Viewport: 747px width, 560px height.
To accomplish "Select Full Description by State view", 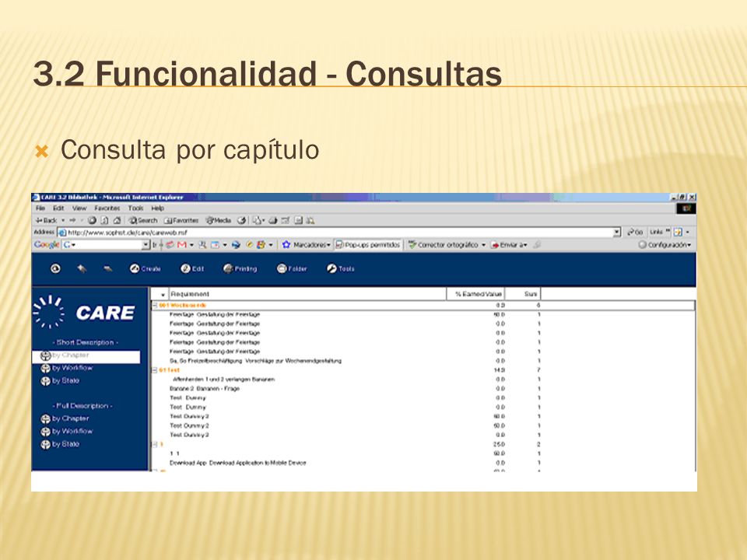I will (60, 444).
